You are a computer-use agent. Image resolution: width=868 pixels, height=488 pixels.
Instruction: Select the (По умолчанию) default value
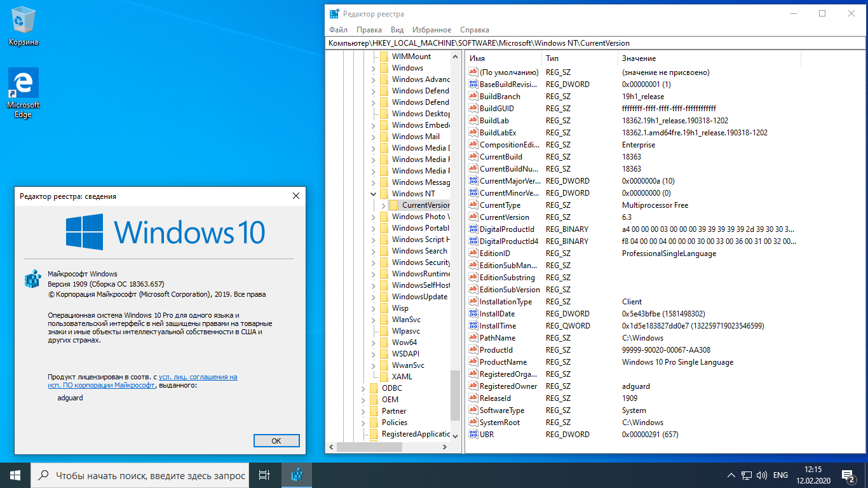[509, 72]
